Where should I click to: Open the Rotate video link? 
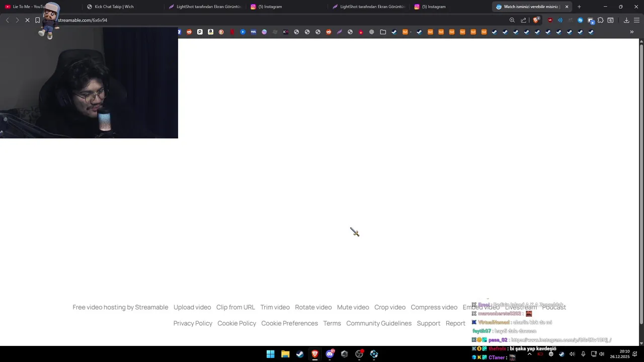313,307
